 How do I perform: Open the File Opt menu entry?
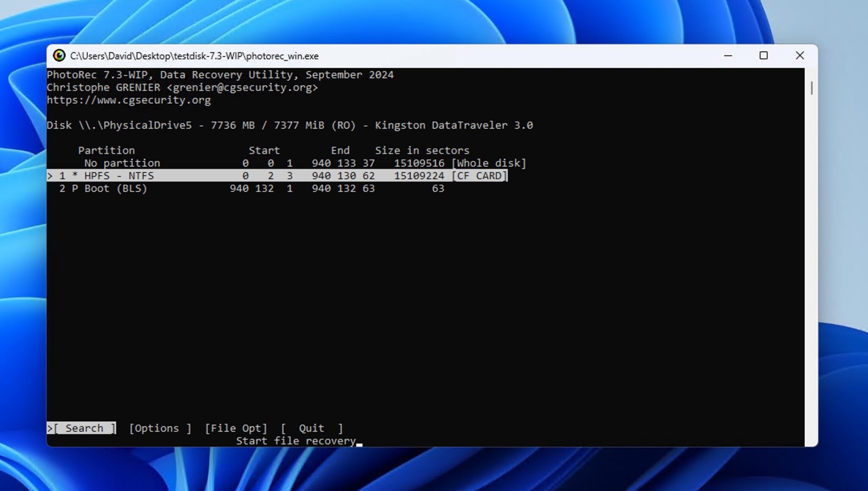[236, 428]
